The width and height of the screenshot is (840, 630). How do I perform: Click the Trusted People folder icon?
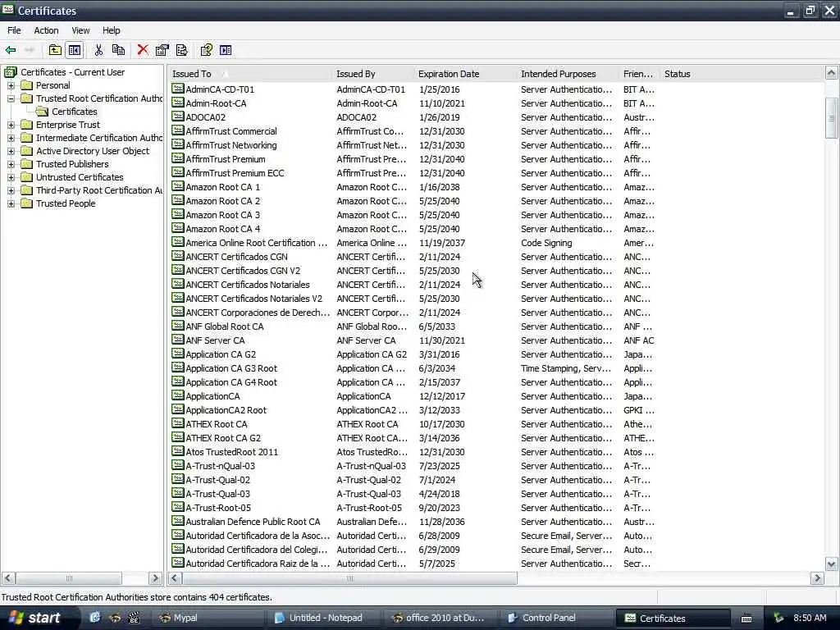coord(27,203)
